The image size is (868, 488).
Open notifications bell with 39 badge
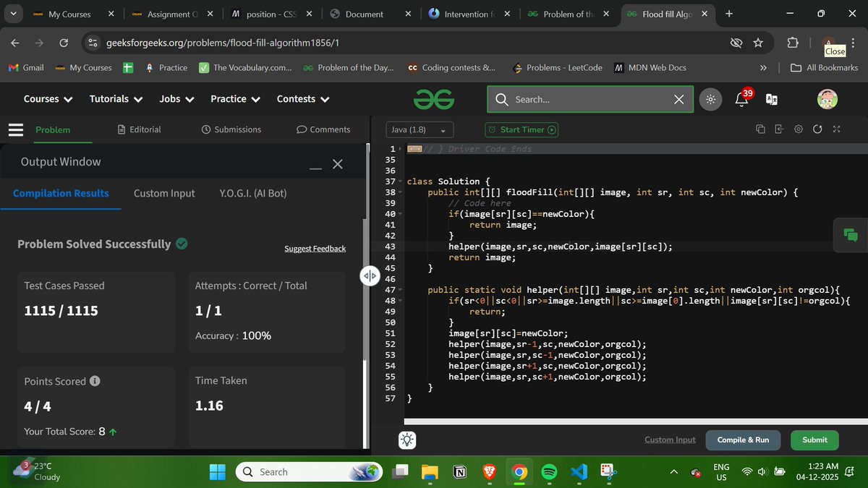742,99
